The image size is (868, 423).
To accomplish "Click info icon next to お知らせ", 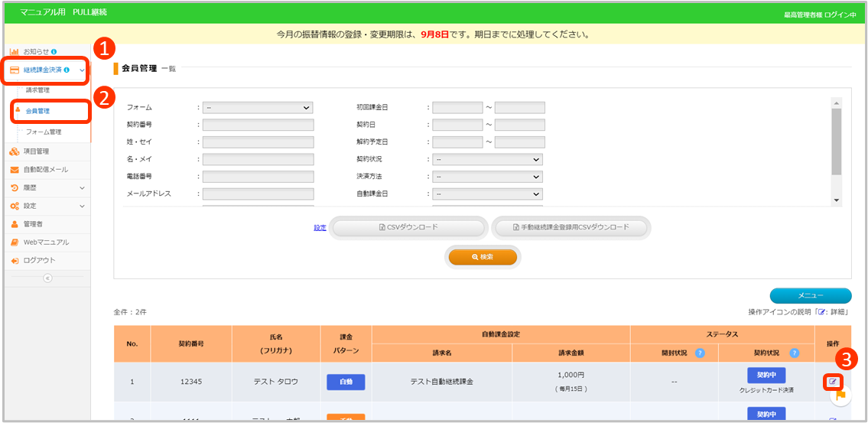I will coord(54,51).
